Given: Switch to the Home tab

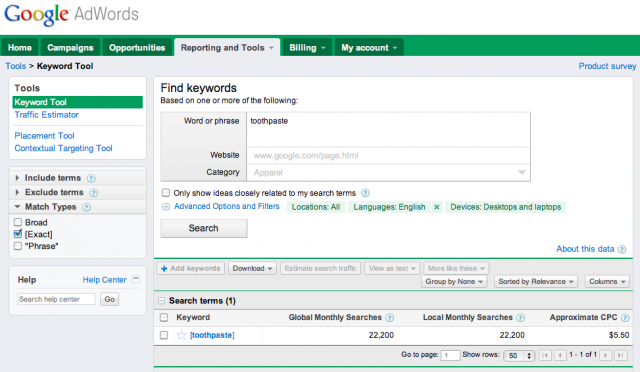Looking at the screenshot, I should pos(20,47).
